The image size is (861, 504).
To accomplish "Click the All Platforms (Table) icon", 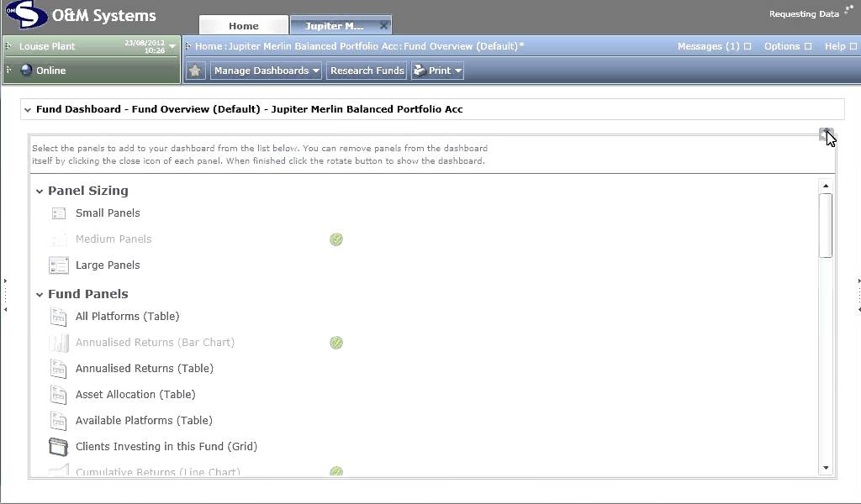I will pos(58,317).
